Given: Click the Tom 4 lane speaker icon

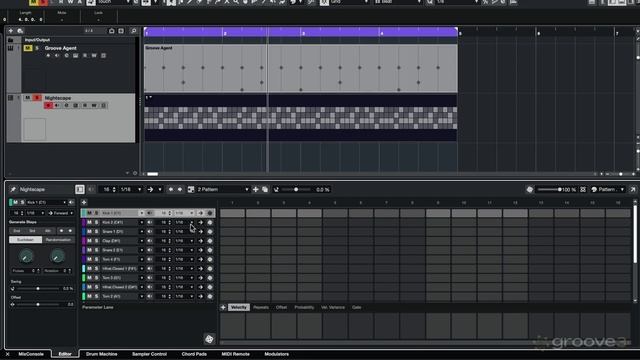Looking at the screenshot, I should 150,259.
